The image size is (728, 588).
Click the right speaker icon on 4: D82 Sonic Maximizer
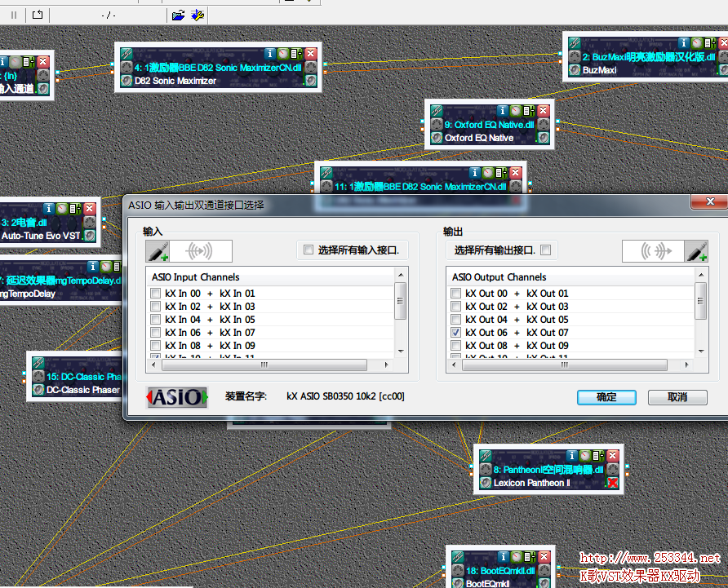pyautogui.click(x=311, y=80)
